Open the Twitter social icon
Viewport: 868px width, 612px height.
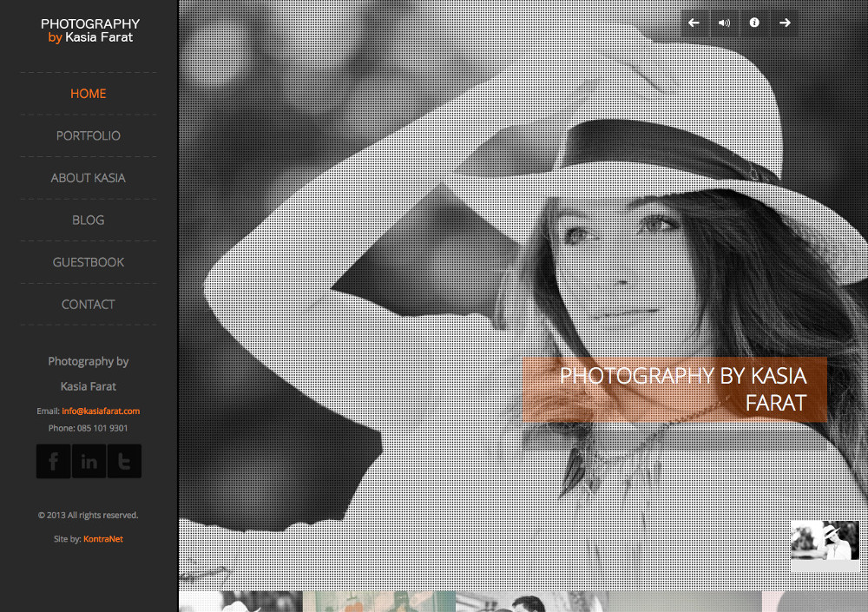click(124, 462)
